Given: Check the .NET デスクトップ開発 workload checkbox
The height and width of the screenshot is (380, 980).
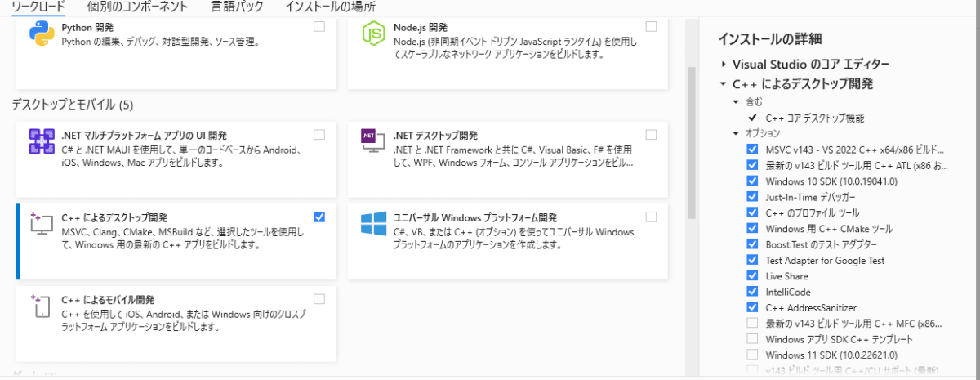Looking at the screenshot, I should (x=651, y=135).
